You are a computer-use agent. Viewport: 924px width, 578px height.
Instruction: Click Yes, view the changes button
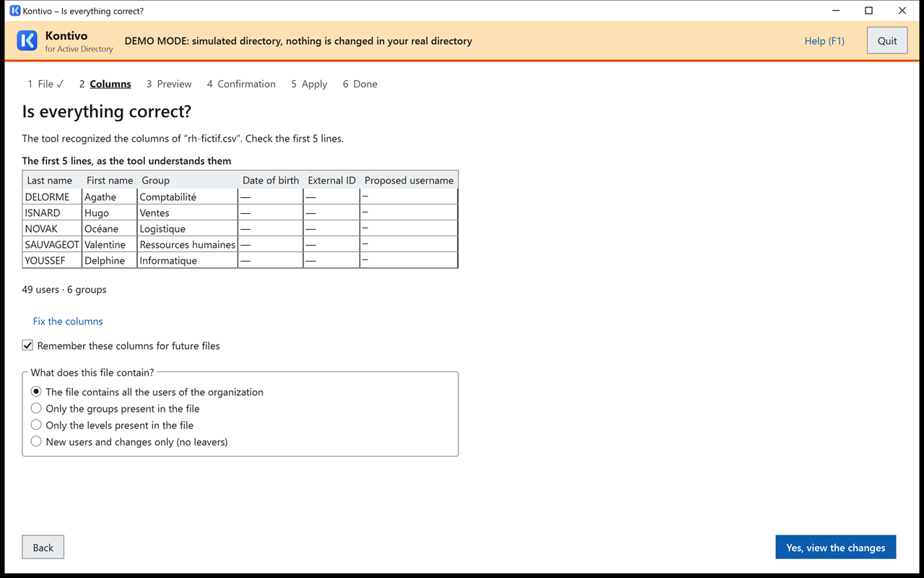coord(836,547)
